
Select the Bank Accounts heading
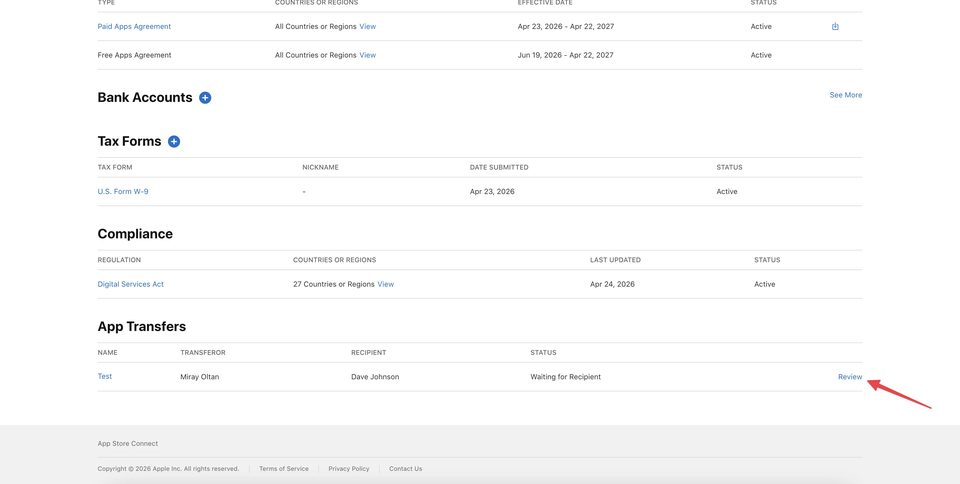(x=144, y=98)
